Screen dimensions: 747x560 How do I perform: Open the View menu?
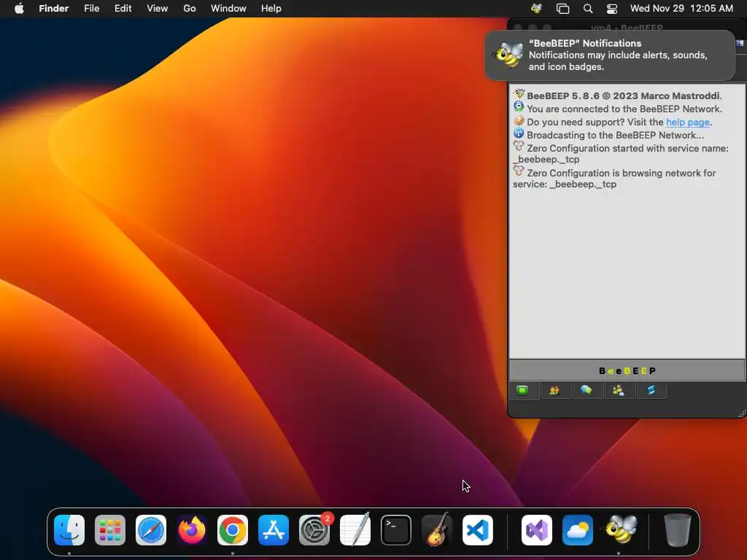tap(158, 9)
